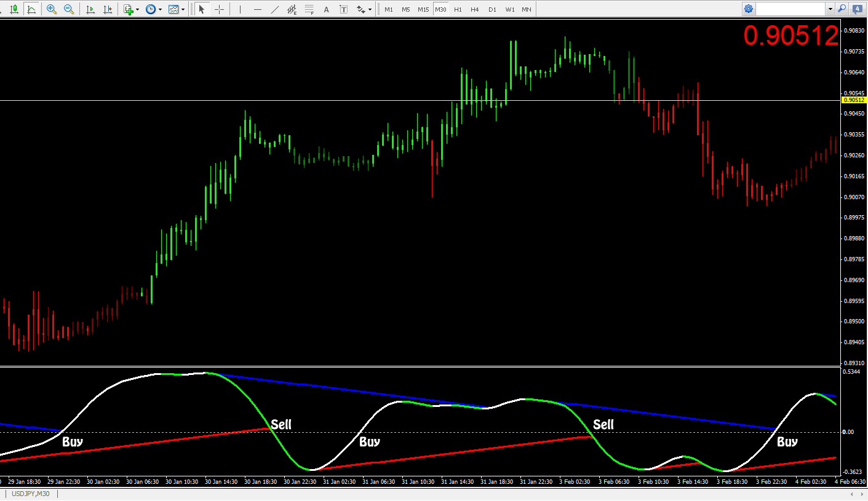Image resolution: width=868 pixels, height=501 pixels.
Task: Pick the vertical line drawing tool
Action: pyautogui.click(x=240, y=9)
